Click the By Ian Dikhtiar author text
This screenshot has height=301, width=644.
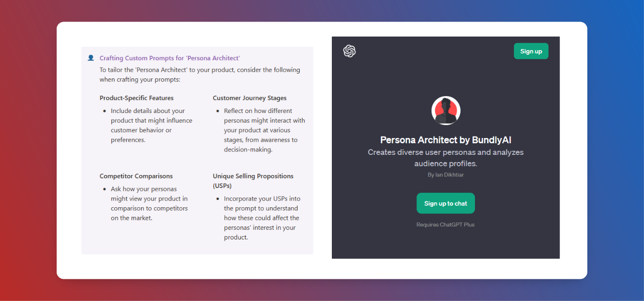click(446, 175)
